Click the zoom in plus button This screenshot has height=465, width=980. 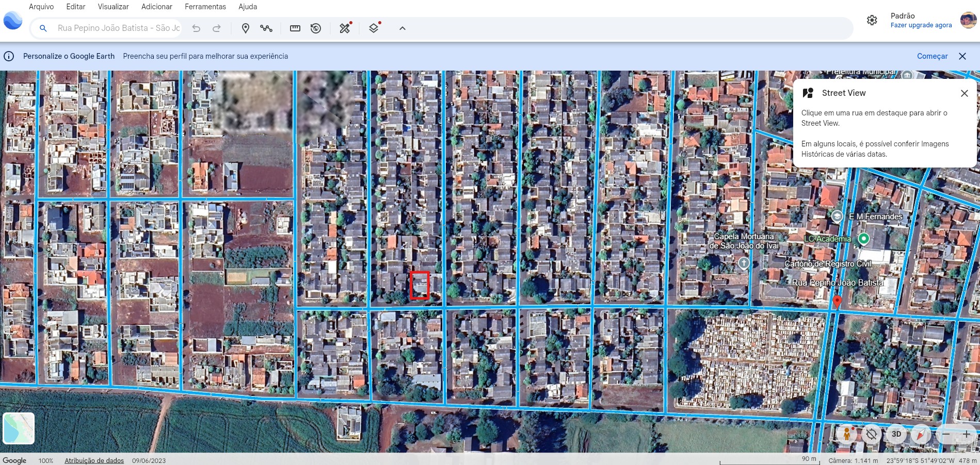pyautogui.click(x=966, y=434)
